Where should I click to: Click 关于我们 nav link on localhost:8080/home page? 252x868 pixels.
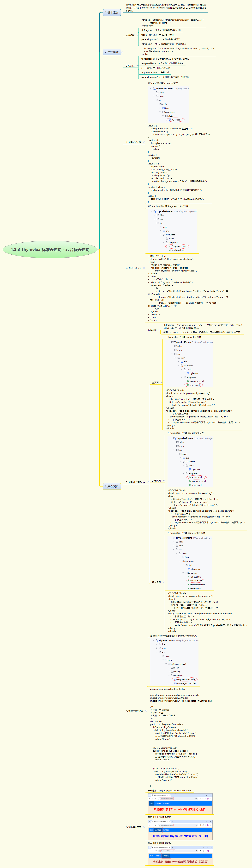(158, 804)
